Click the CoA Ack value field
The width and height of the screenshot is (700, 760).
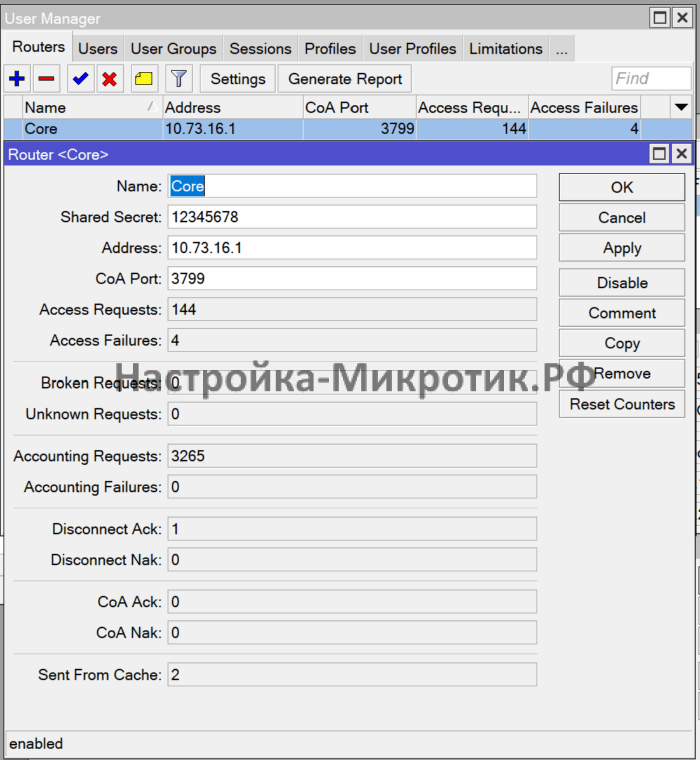(x=352, y=602)
